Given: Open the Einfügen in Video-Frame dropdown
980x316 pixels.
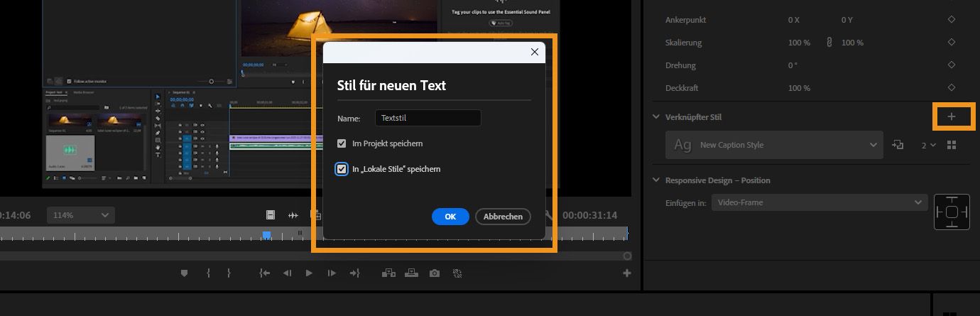Looking at the screenshot, I should 819,202.
